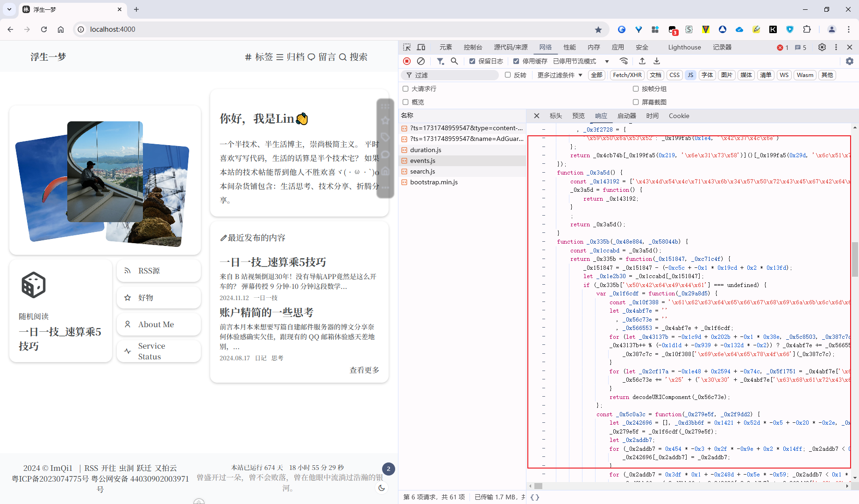Toggle the device toolbar icon
Screen dimensions: 859x504
pyautogui.click(x=421, y=47)
